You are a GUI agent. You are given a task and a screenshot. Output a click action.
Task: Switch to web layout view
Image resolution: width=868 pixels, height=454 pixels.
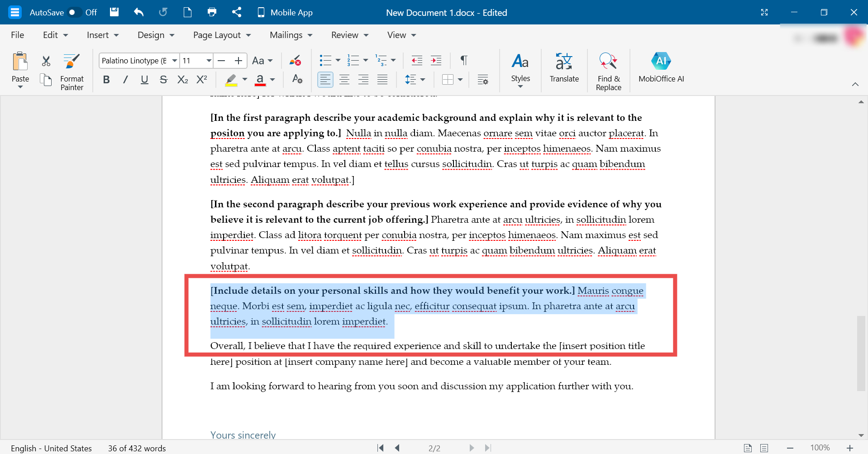[764, 448]
